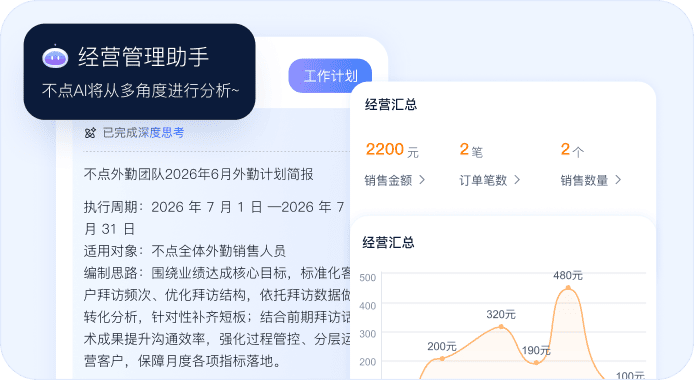Open 销售数量 details via its chevron
The image size is (694, 380).
pyautogui.click(x=618, y=180)
